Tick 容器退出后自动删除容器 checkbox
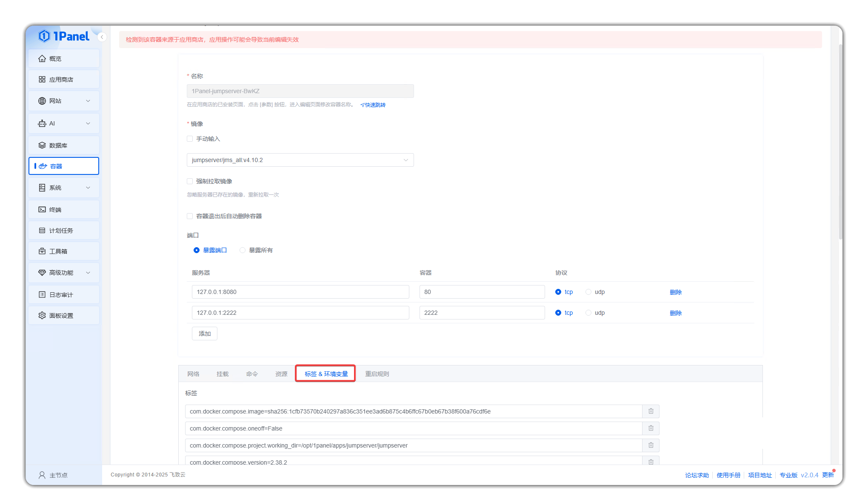The image size is (868, 502). click(x=190, y=216)
